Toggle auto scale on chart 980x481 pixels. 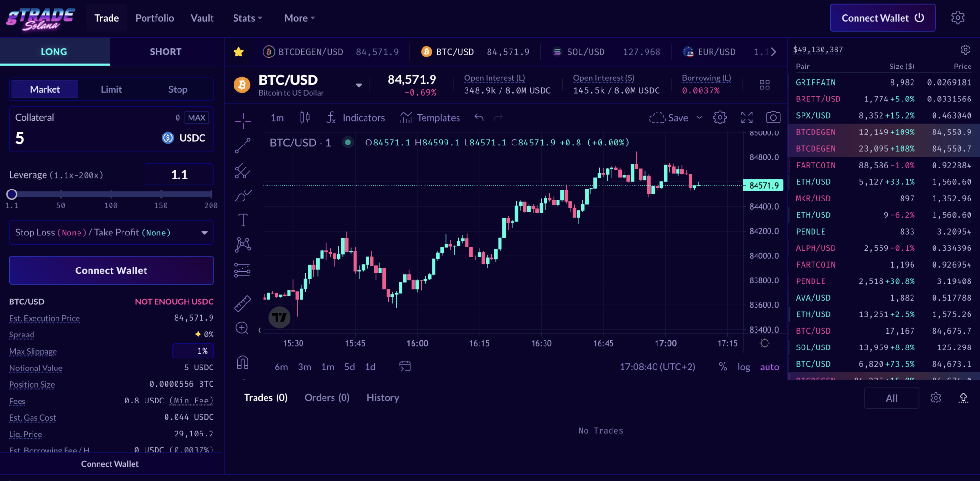coord(769,367)
